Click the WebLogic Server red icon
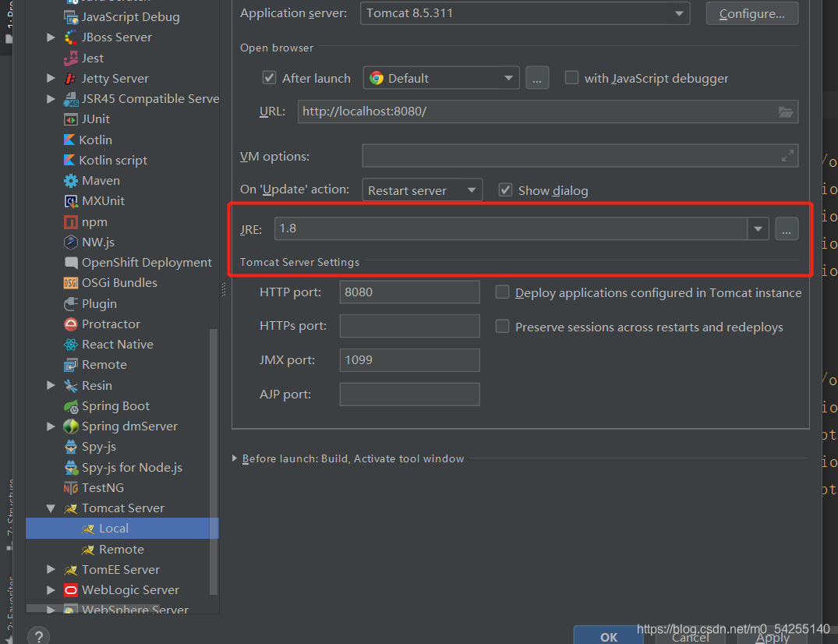Screen dimensions: 838x644 [70, 590]
